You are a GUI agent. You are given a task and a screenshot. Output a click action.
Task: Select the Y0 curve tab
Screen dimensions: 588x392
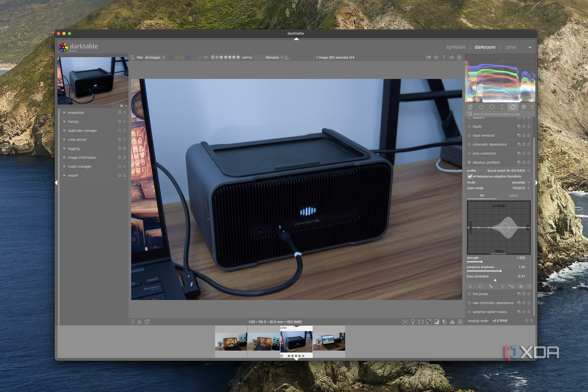coord(482,196)
